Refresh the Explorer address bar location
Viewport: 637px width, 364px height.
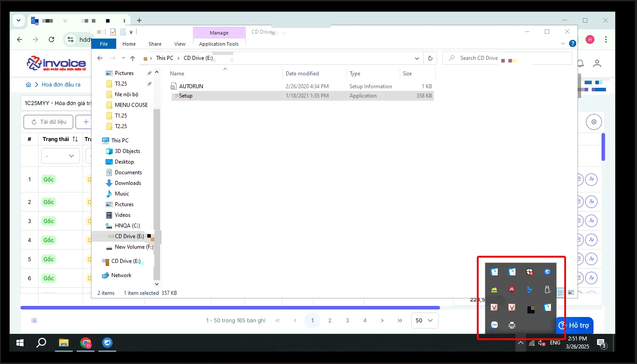[429, 58]
